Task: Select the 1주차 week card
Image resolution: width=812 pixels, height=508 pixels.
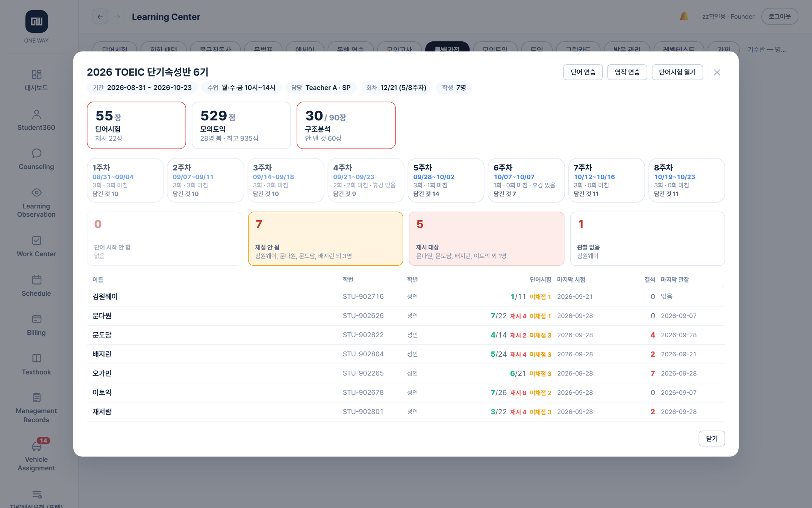Action: (125, 180)
